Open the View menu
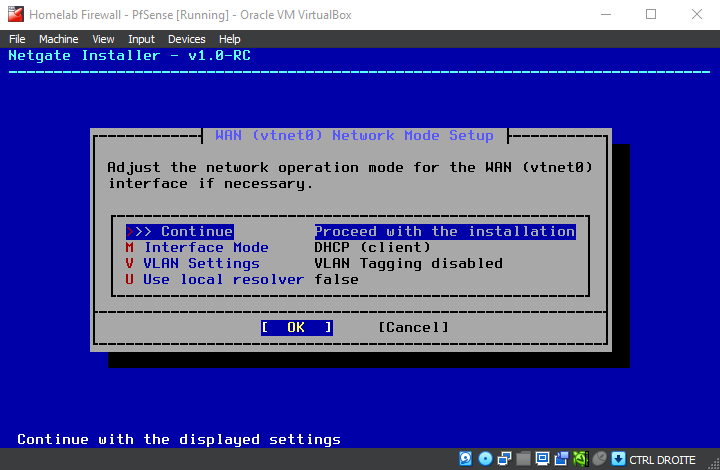720x470 pixels. point(103,39)
